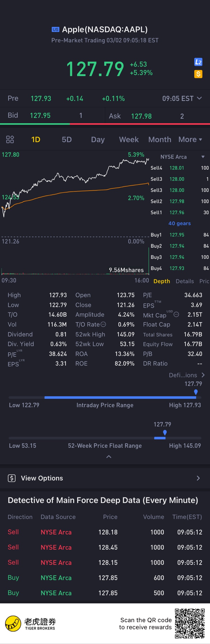
Task: Switch to the Details tab
Action: (185, 281)
